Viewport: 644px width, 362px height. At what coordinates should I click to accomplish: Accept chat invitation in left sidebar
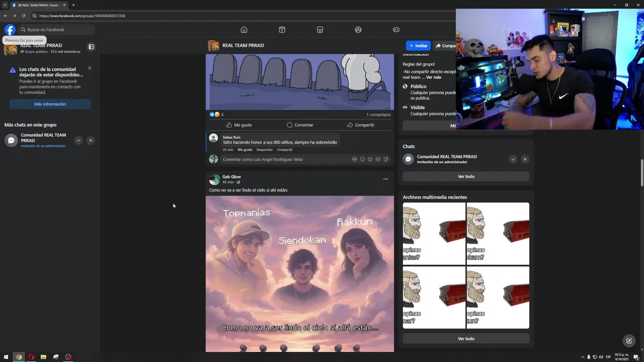click(78, 140)
